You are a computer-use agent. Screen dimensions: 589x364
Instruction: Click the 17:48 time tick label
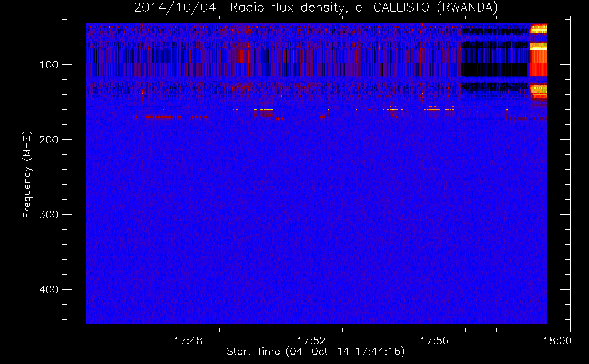click(188, 341)
